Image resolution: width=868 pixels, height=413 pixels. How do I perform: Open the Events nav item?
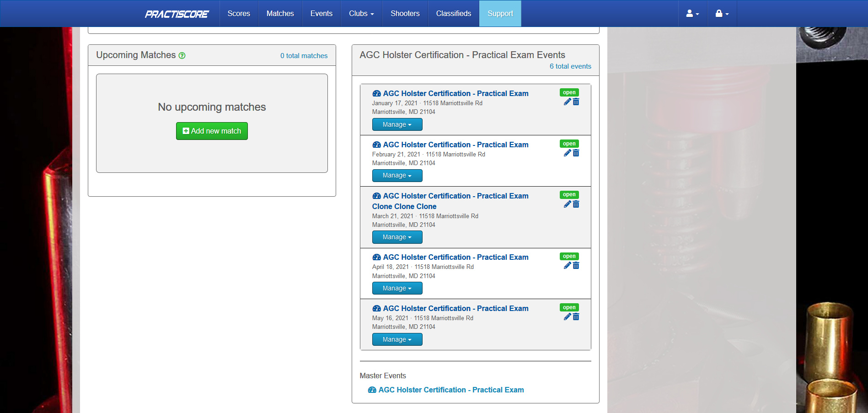pyautogui.click(x=321, y=14)
